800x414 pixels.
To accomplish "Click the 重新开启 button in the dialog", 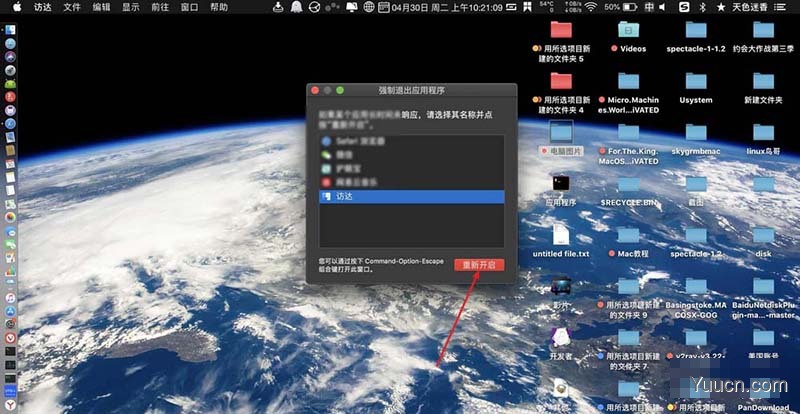I will point(479,265).
